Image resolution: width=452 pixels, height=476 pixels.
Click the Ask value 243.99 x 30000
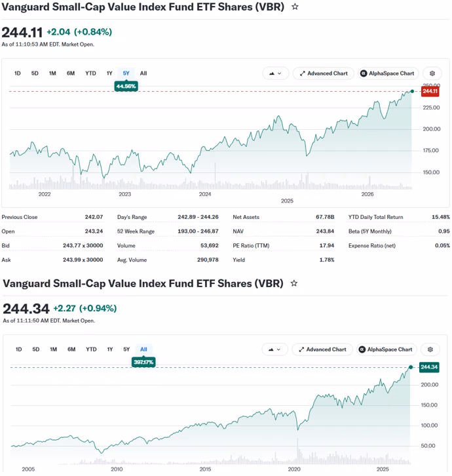(x=83, y=260)
